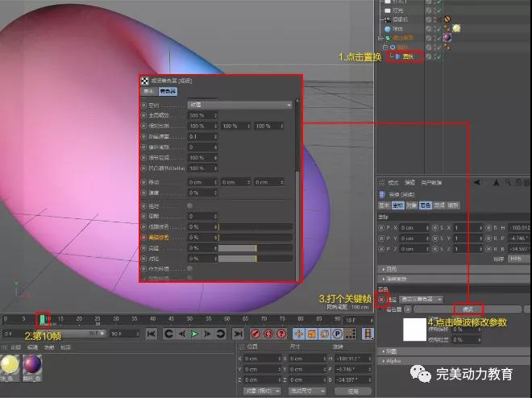The height and width of the screenshot is (398, 532).
Task: Click the 噪波 noise shader button
Action: click(468, 309)
